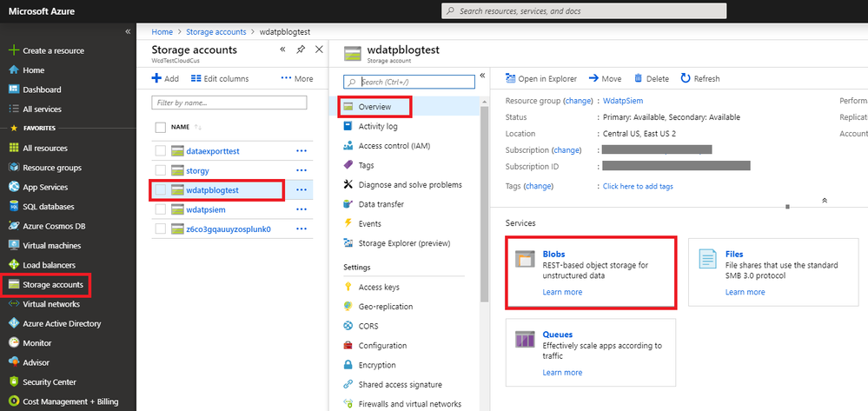Click the Home house icon in sidebar
The height and width of the screenshot is (411, 868).
(x=15, y=70)
